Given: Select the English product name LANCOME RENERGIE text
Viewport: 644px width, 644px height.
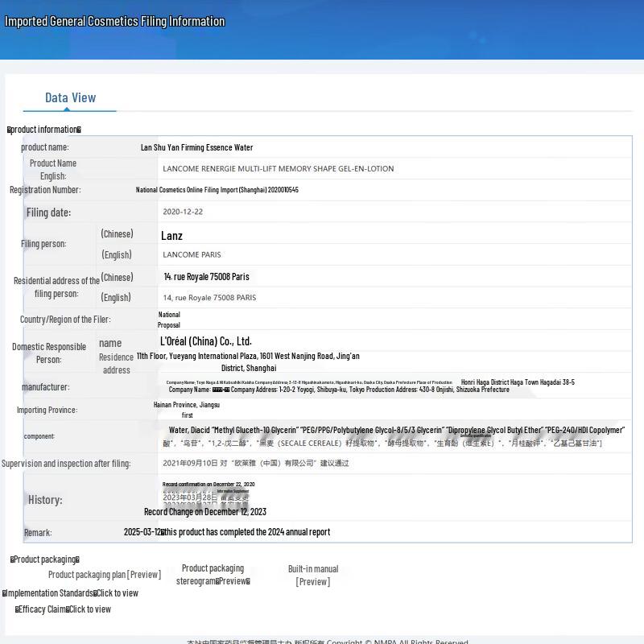Looking at the screenshot, I should pyautogui.click(x=278, y=169).
